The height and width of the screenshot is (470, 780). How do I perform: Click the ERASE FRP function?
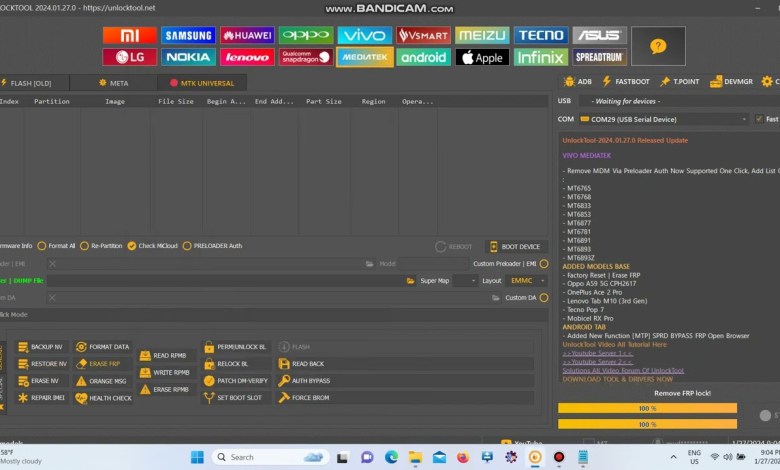104,364
